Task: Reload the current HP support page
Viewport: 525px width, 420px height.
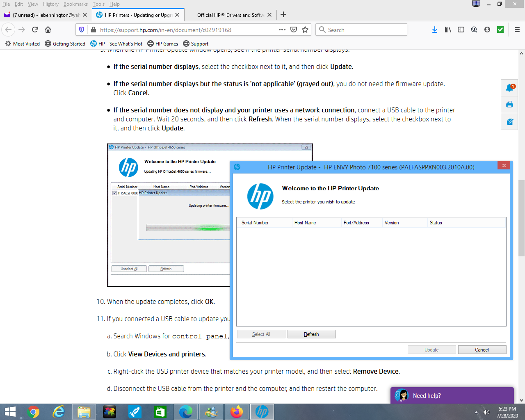Action: pyautogui.click(x=35, y=30)
